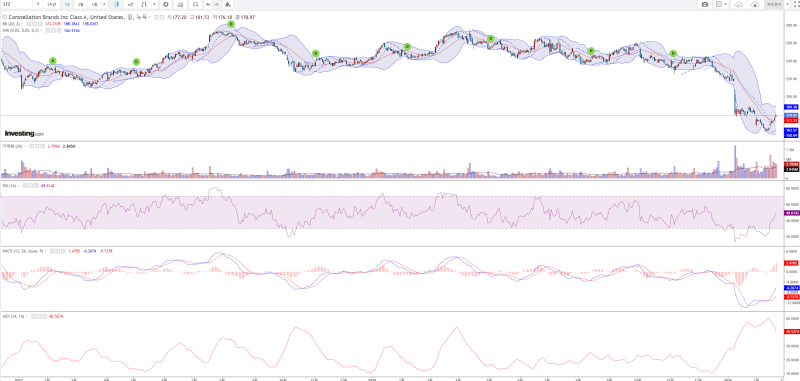
Task: Open the chart style dropdown arrow
Action: (155, 4)
